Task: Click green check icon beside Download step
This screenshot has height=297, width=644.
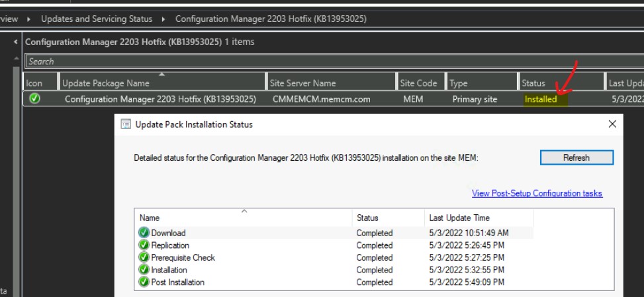Action: click(x=144, y=233)
